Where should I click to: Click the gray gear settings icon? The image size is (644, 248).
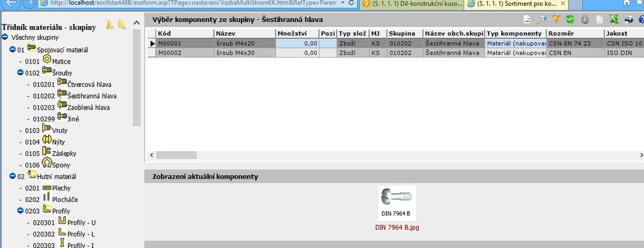coord(584,20)
